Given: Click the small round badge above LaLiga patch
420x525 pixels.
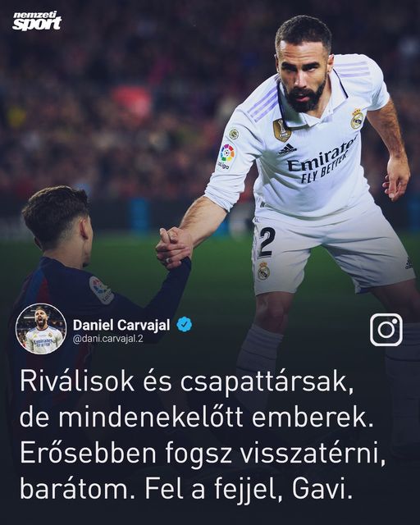Looking at the screenshot, I should (x=234, y=134).
